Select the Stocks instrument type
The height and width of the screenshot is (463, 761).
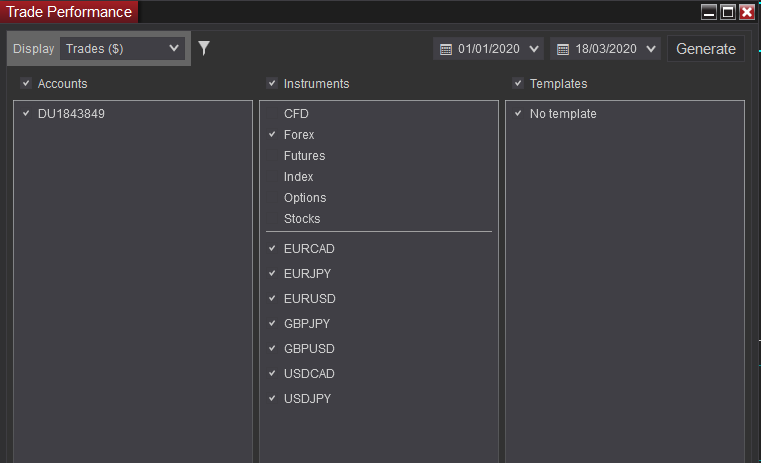click(302, 219)
